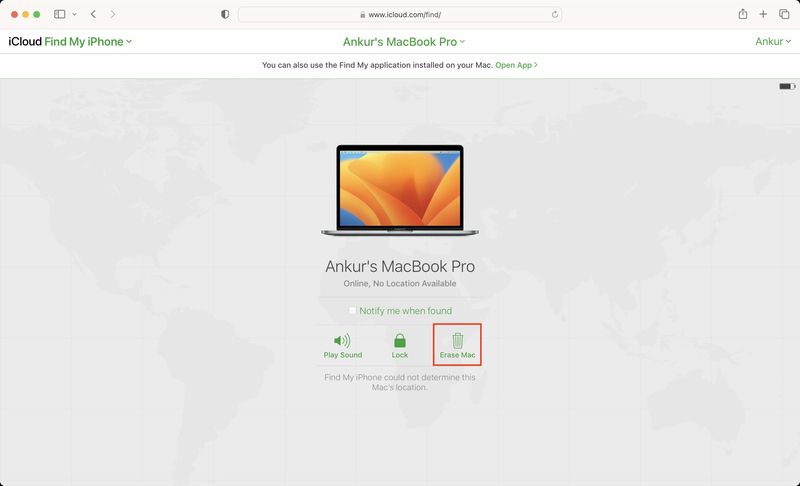Click the MacBook Pro device image
The image size is (800, 486).
coord(400,190)
